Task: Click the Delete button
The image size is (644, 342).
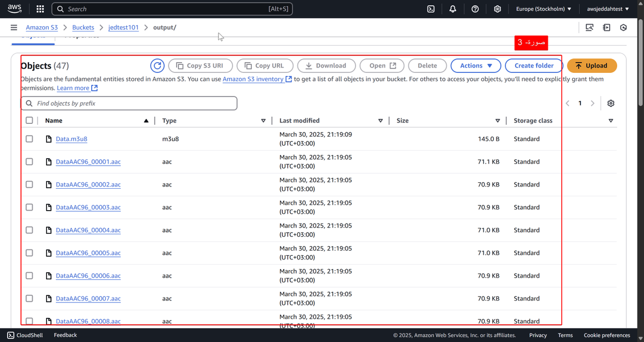Action: pos(427,65)
